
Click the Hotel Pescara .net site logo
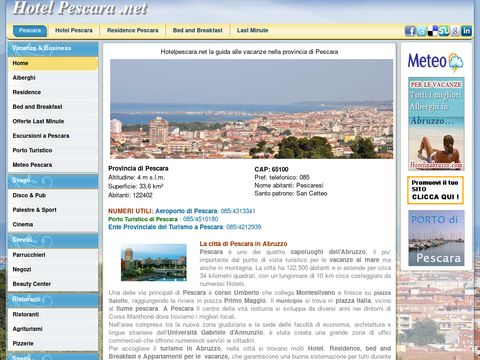(x=80, y=8)
